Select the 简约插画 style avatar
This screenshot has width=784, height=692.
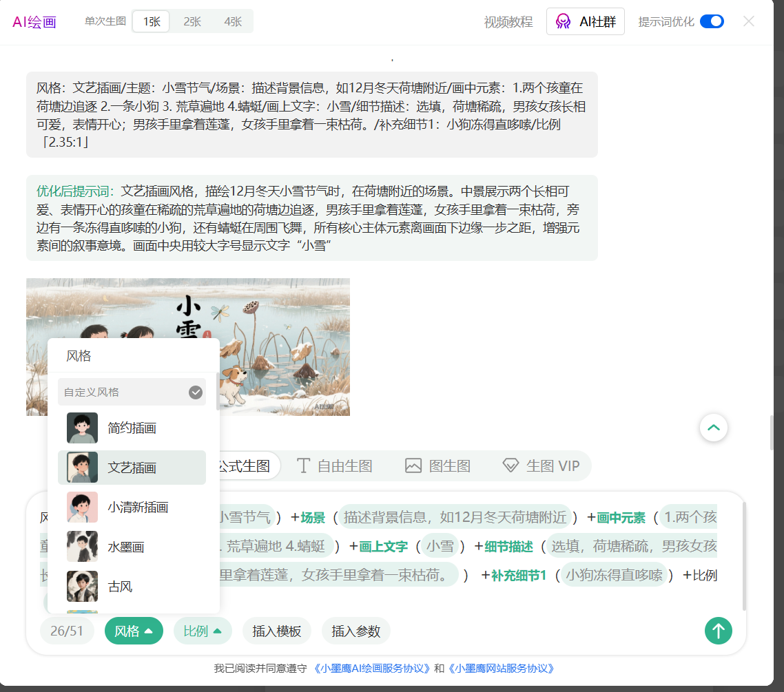(82, 428)
